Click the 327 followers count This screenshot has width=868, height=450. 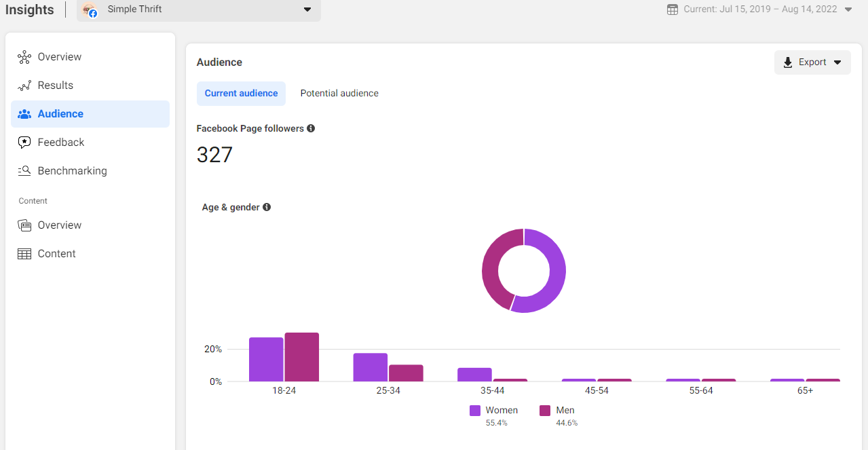click(214, 155)
